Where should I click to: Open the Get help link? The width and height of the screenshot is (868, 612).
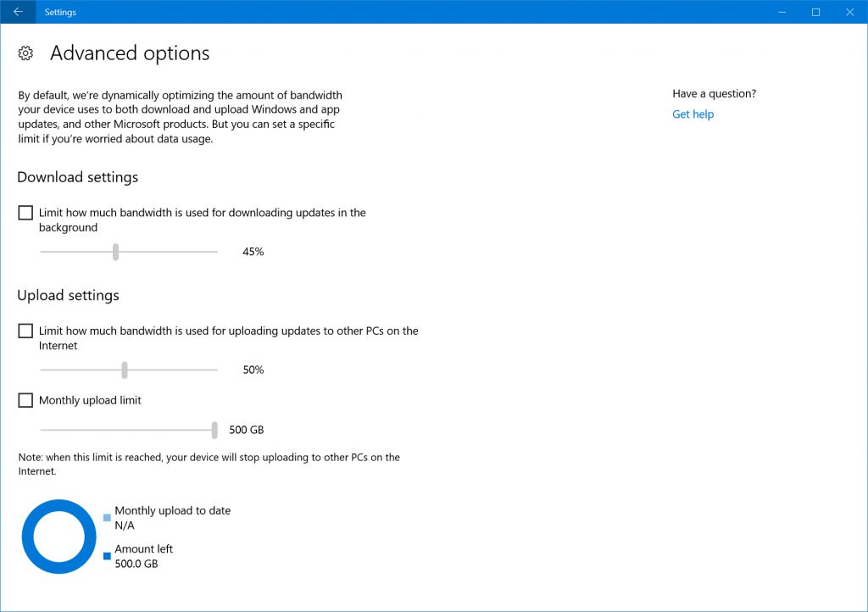pyautogui.click(x=693, y=114)
